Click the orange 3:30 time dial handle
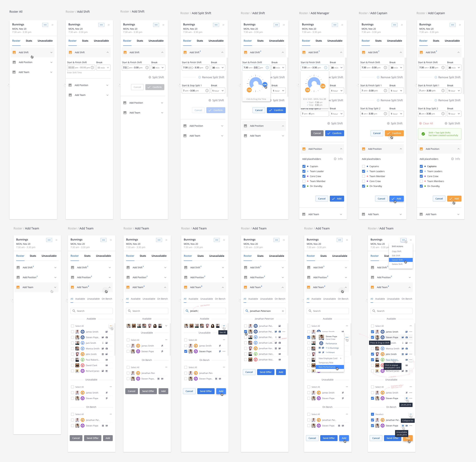476x462 pixels. (323, 86)
